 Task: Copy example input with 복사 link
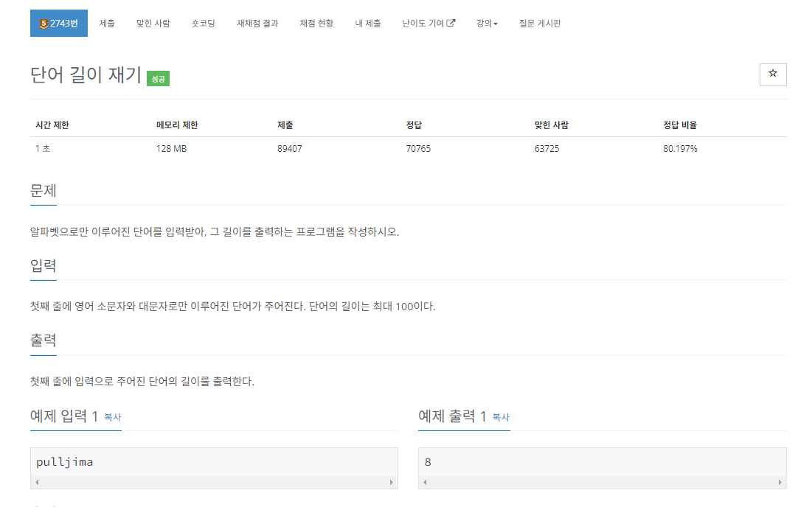coord(112,417)
